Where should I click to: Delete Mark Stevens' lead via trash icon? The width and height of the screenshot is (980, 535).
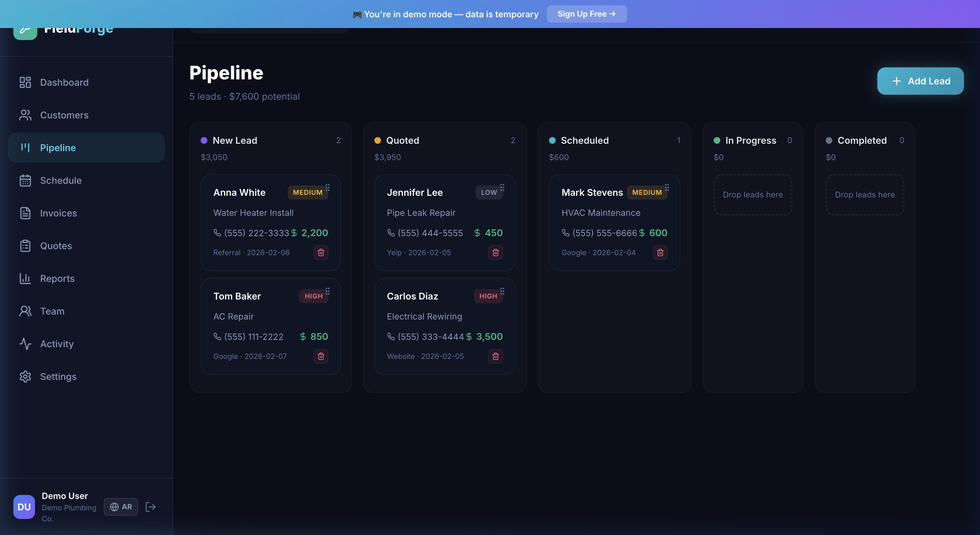(660, 252)
